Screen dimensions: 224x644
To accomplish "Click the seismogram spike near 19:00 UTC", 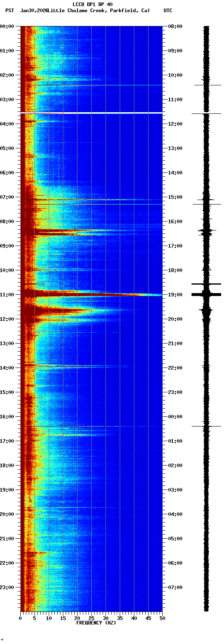I will coord(206,294).
